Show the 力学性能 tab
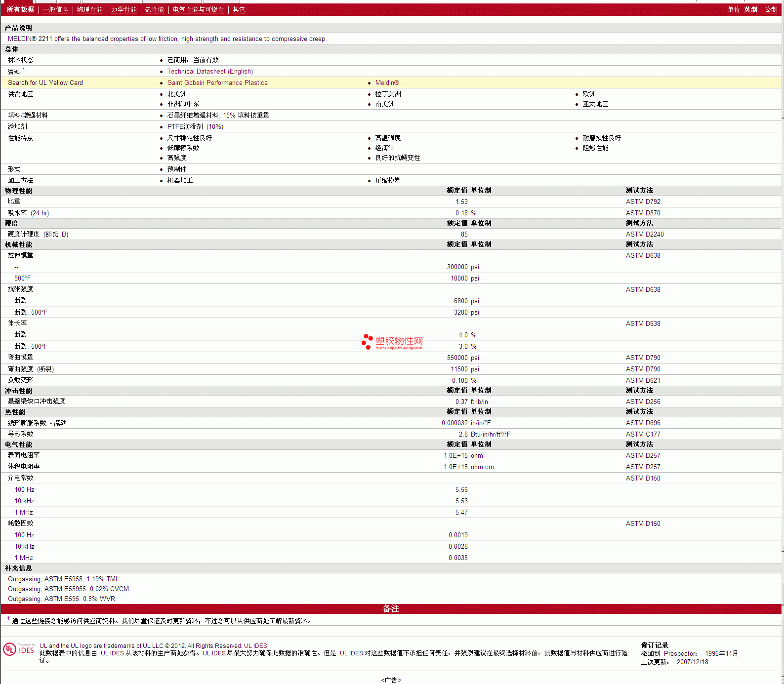This screenshot has height=684, width=784. [124, 10]
